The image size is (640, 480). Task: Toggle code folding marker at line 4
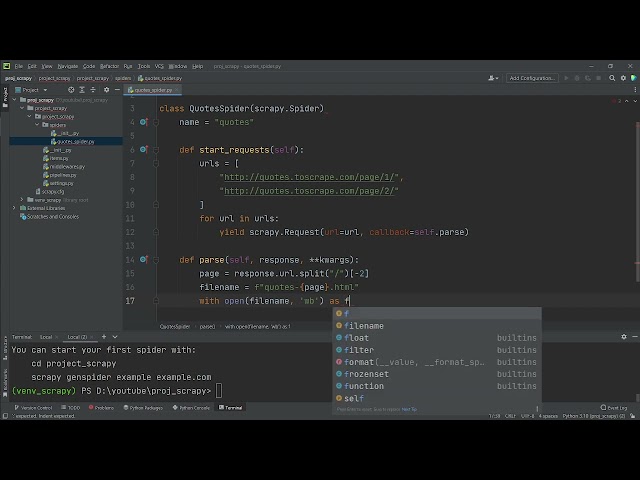[x=156, y=122]
